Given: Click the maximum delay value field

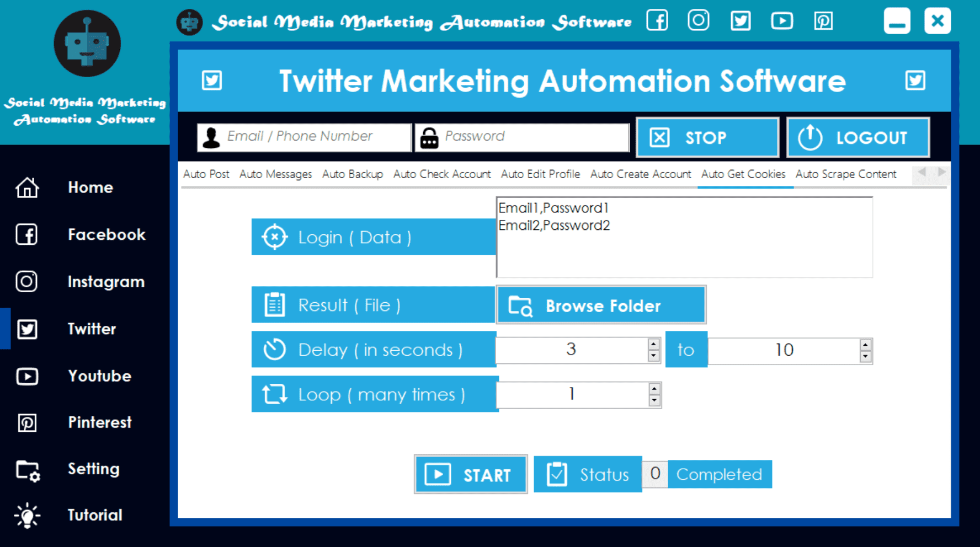Looking at the screenshot, I should tap(784, 350).
